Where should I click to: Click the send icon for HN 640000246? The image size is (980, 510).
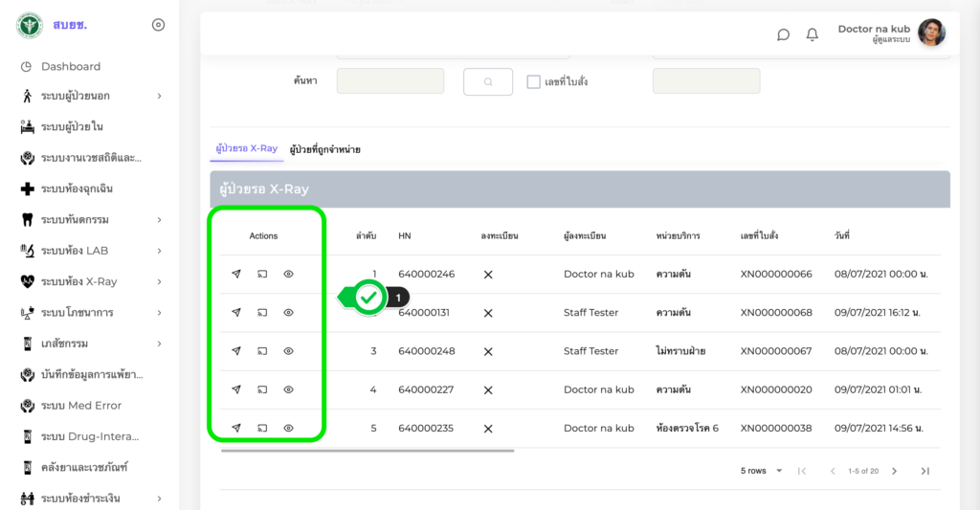236,275
